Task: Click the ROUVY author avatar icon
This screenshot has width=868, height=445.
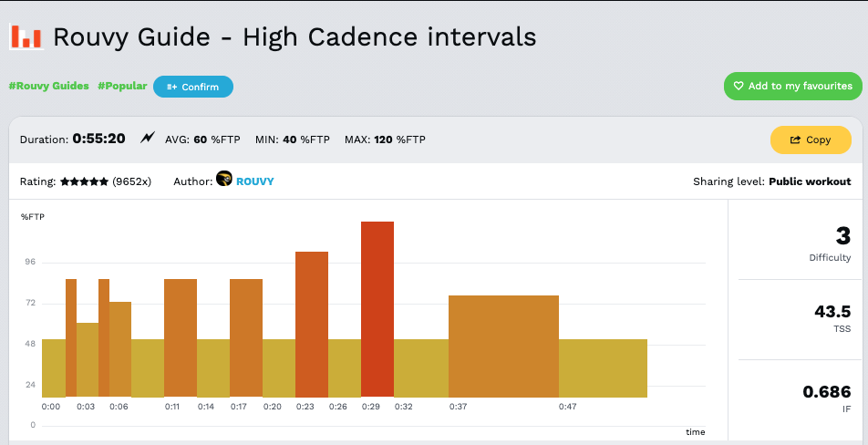Action: click(224, 180)
